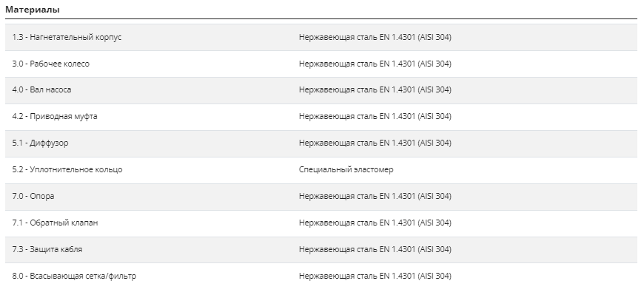The image size is (644, 295).
Task: Select the 4.0 - Вал насоса entry
Action: (x=41, y=89)
